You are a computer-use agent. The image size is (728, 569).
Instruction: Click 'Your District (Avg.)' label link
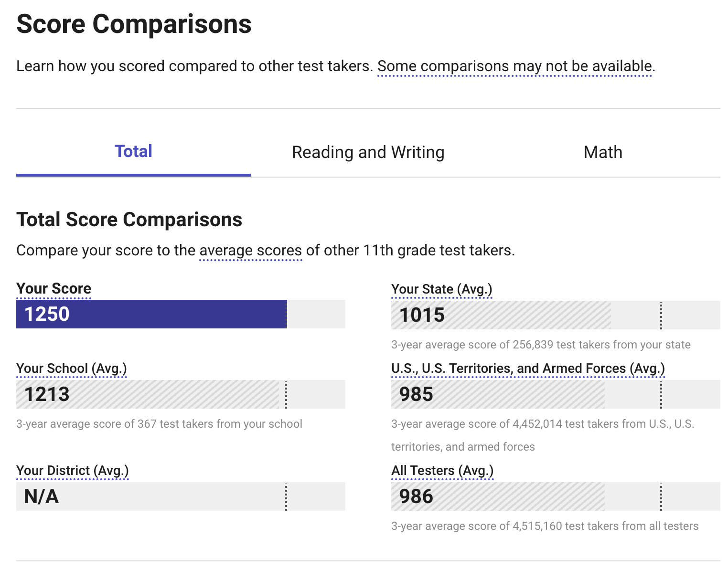point(73,471)
